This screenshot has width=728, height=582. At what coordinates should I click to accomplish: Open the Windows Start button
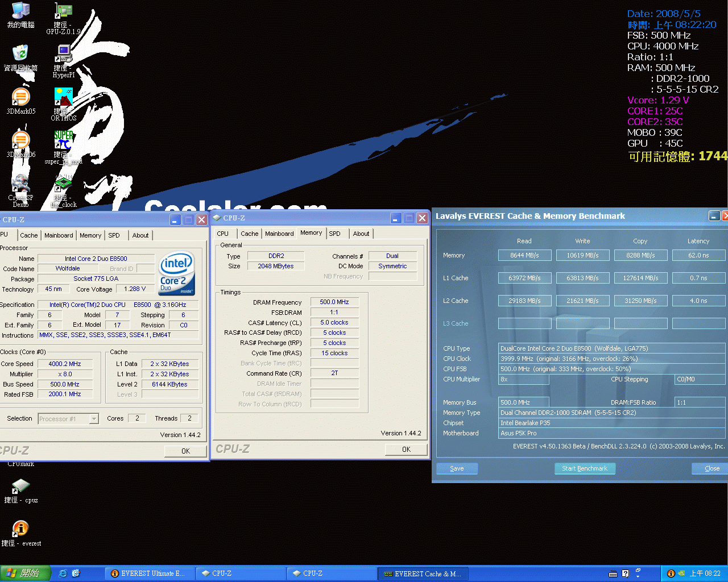coord(25,573)
